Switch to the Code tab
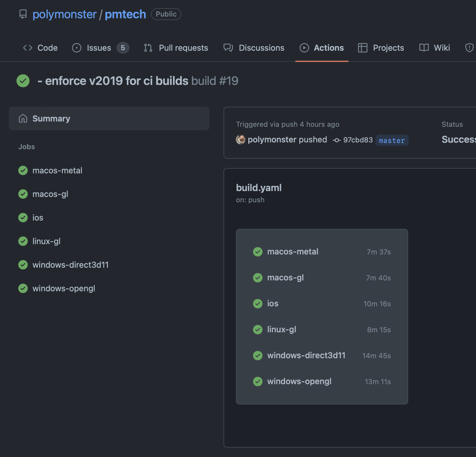Screen dimensions: 476x457 pos(40,48)
